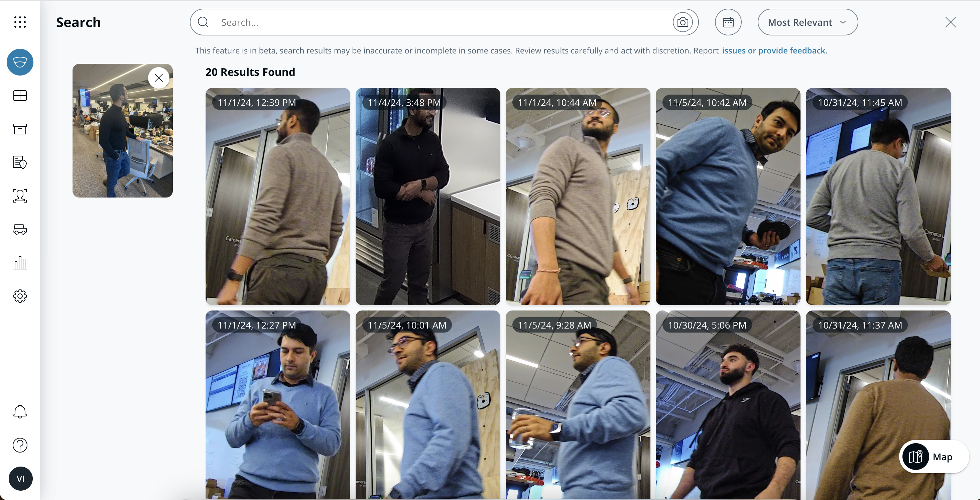Expand the Most Relevant sort dropdown
Image resolution: width=980 pixels, height=500 pixels.
[807, 22]
